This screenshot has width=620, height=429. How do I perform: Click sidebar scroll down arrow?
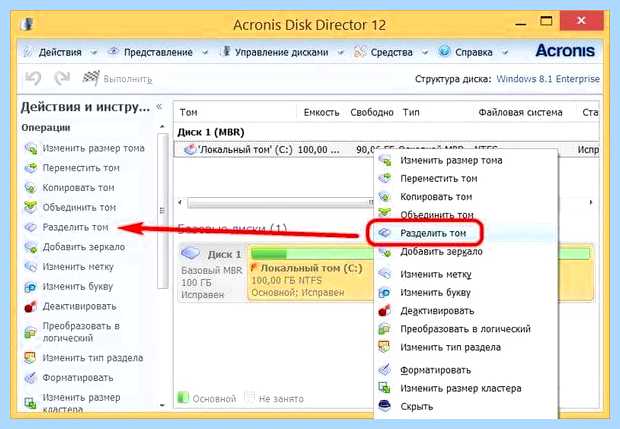tap(162, 405)
